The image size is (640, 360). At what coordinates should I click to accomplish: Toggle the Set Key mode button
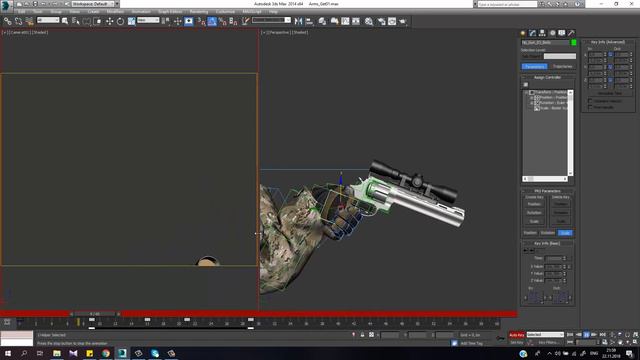coord(517,342)
